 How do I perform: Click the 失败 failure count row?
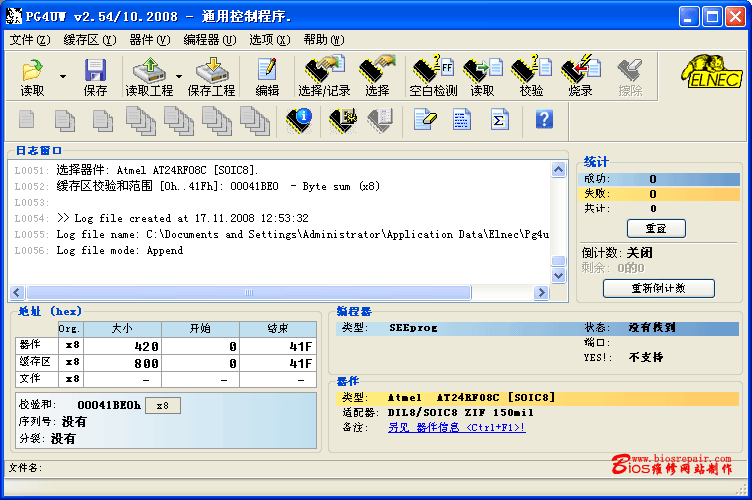click(659, 194)
